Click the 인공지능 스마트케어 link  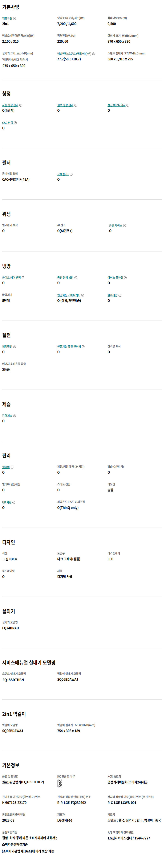[68, 295]
